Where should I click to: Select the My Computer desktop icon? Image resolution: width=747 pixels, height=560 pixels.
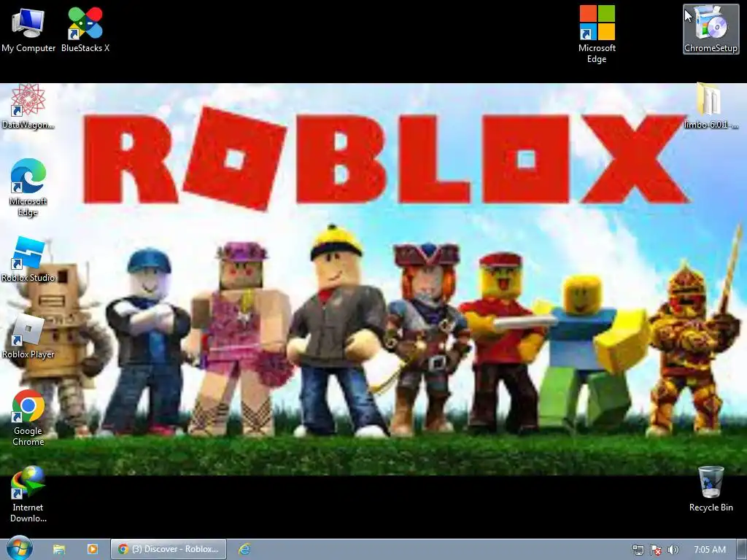tap(28, 29)
